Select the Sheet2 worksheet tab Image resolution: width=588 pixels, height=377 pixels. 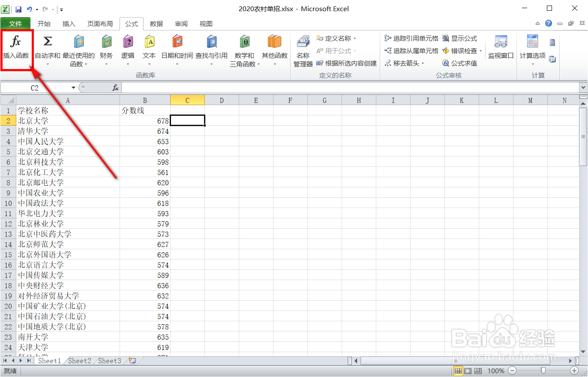80,361
